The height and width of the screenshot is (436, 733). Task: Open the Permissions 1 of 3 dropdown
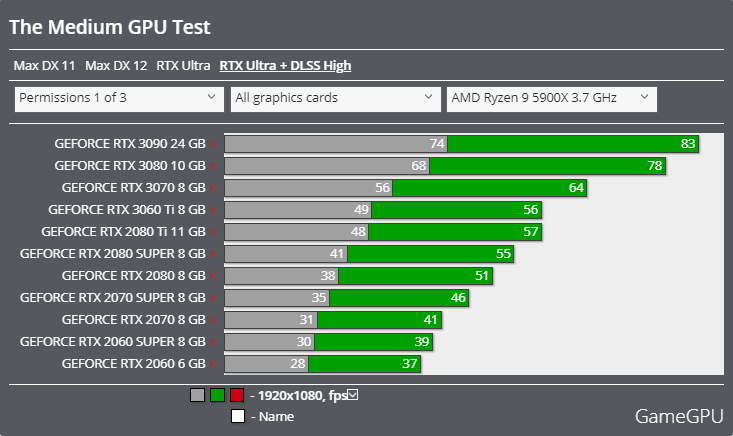(x=119, y=99)
